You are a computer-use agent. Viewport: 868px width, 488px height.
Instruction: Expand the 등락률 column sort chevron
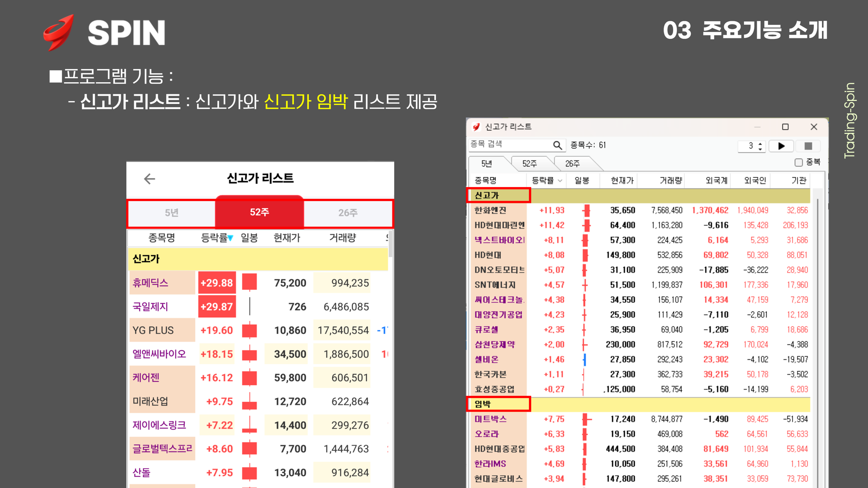pos(560,181)
